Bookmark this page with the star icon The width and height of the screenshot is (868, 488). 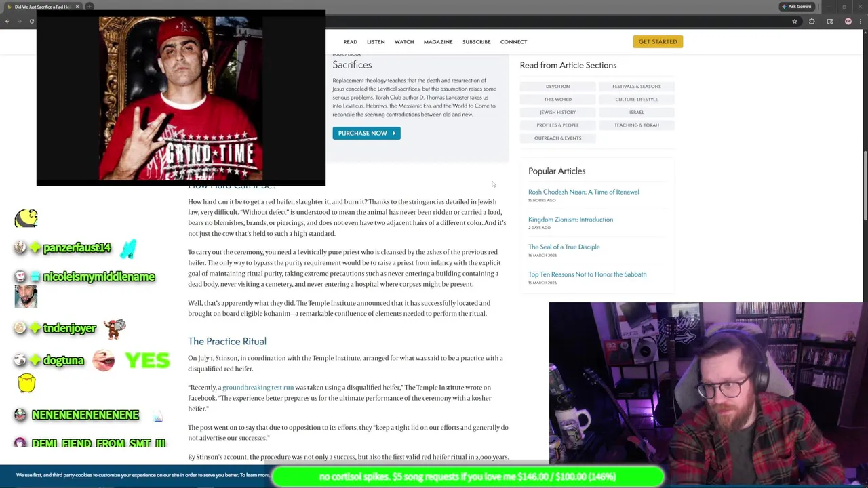pos(794,21)
